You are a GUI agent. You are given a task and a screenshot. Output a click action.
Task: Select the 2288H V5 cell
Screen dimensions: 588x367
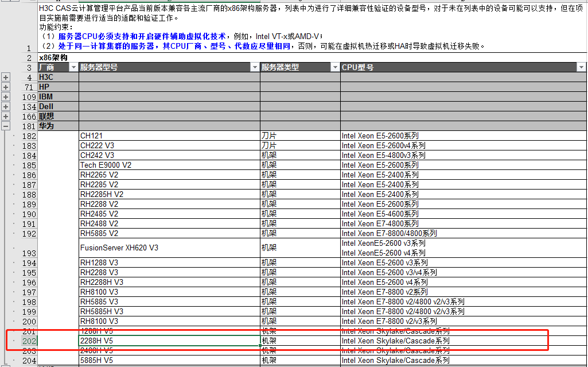[x=169, y=341]
